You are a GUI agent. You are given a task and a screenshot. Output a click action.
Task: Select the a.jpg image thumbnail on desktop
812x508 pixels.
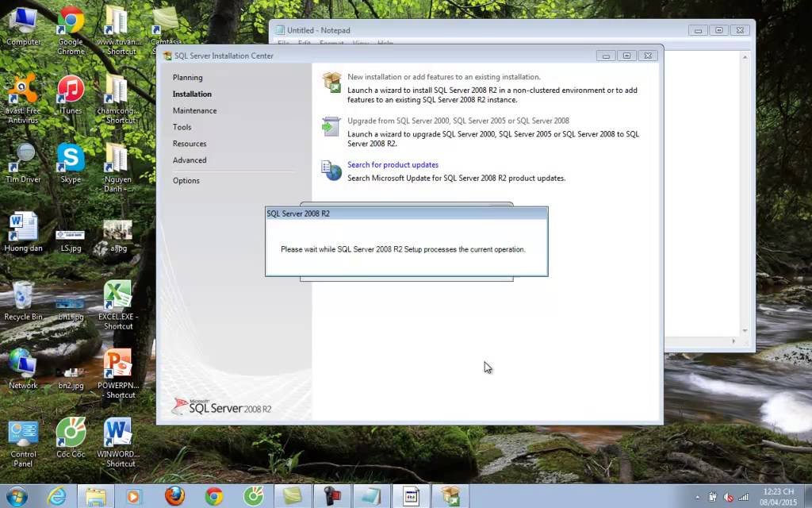118,237
